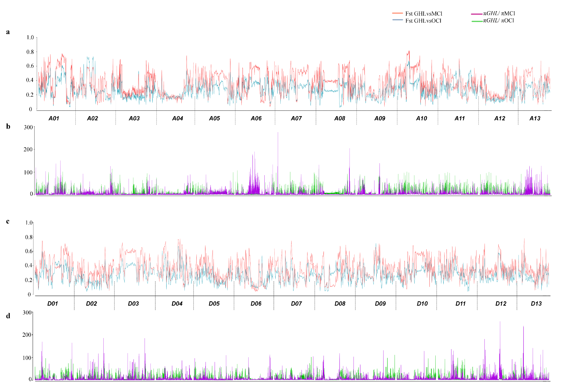Click the 300 tick on panel b axis

(x=28, y=127)
